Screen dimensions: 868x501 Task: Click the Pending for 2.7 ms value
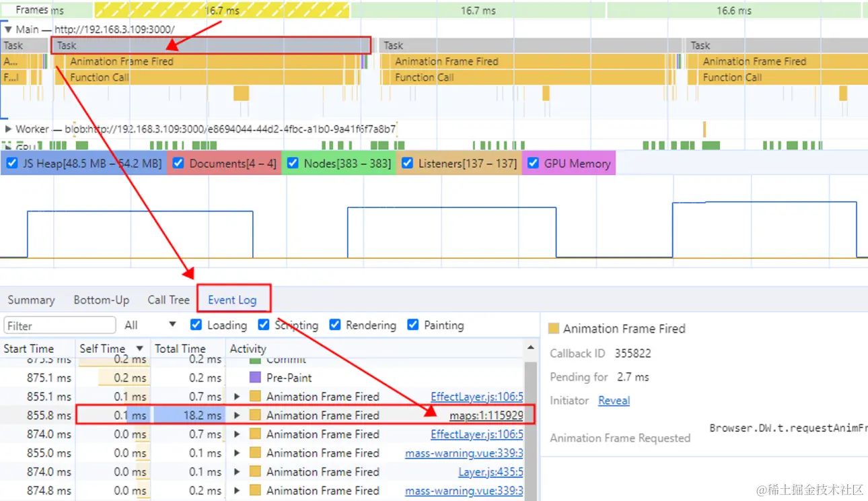(x=633, y=377)
